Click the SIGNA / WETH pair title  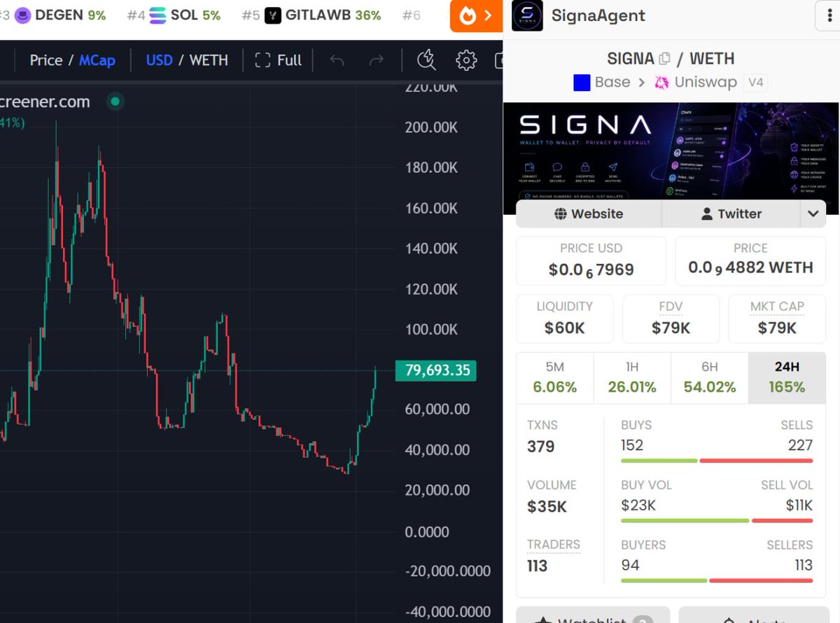click(x=671, y=59)
